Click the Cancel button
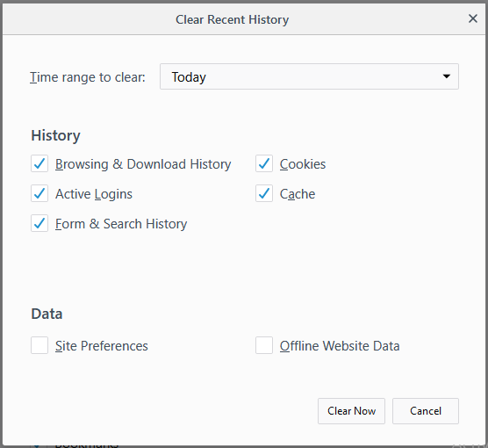Screen dimensions: 488x448 (426, 411)
